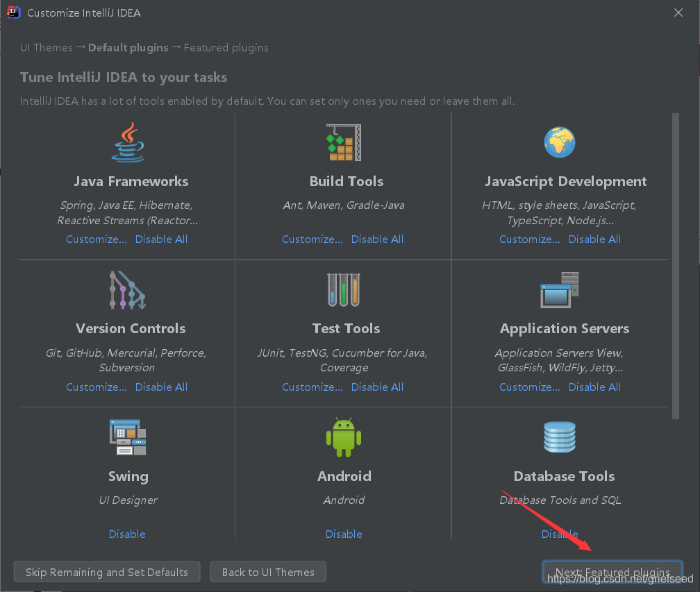
Task: Click the JavaScript Development globe icon
Action: click(560, 142)
